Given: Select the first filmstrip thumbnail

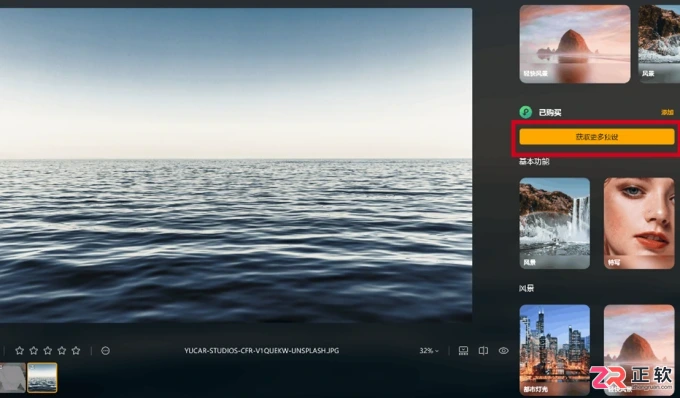Looking at the screenshot, I should (x=13, y=377).
